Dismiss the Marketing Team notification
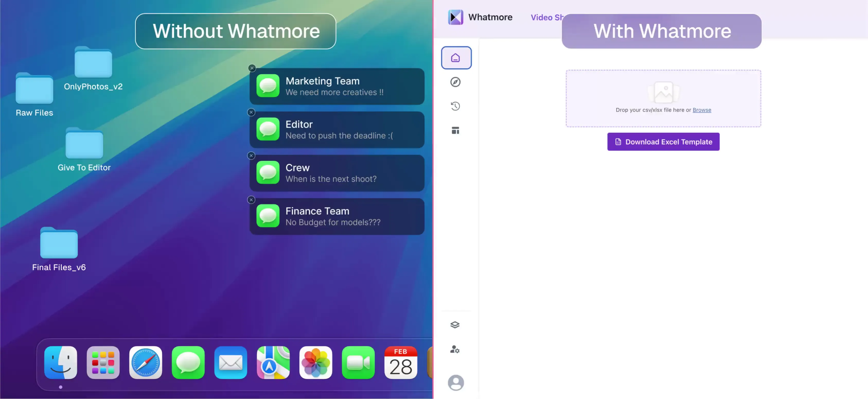The height and width of the screenshot is (399, 868). (252, 68)
